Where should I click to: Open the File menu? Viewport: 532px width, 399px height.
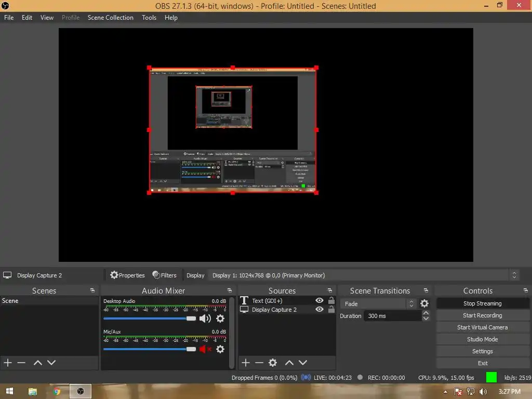pos(9,18)
